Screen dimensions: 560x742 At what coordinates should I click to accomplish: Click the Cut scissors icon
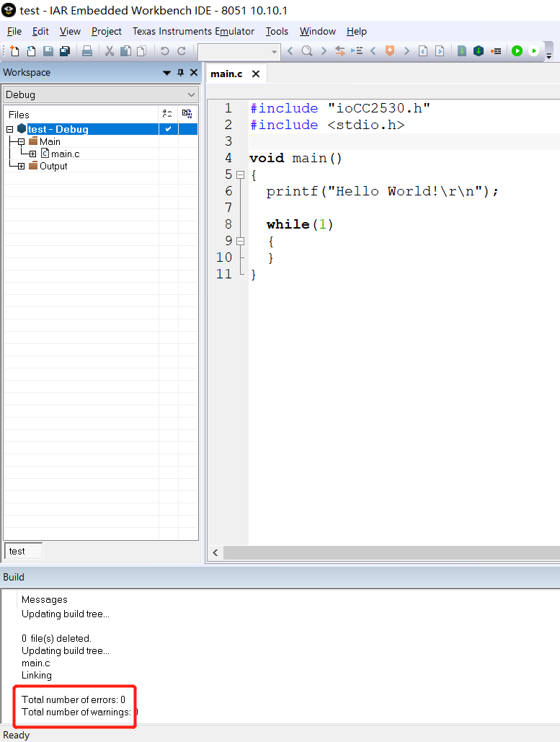pos(110,51)
